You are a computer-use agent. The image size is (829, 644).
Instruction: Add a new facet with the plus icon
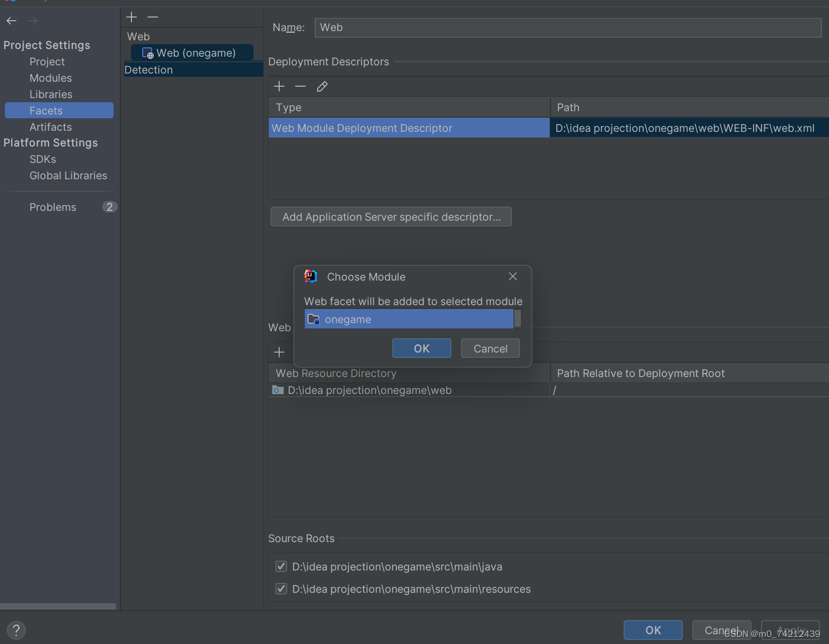pyautogui.click(x=131, y=17)
